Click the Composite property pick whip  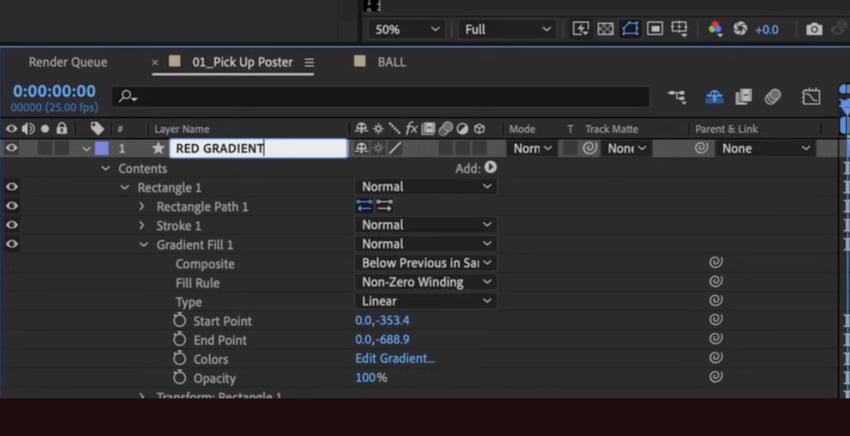click(x=716, y=262)
